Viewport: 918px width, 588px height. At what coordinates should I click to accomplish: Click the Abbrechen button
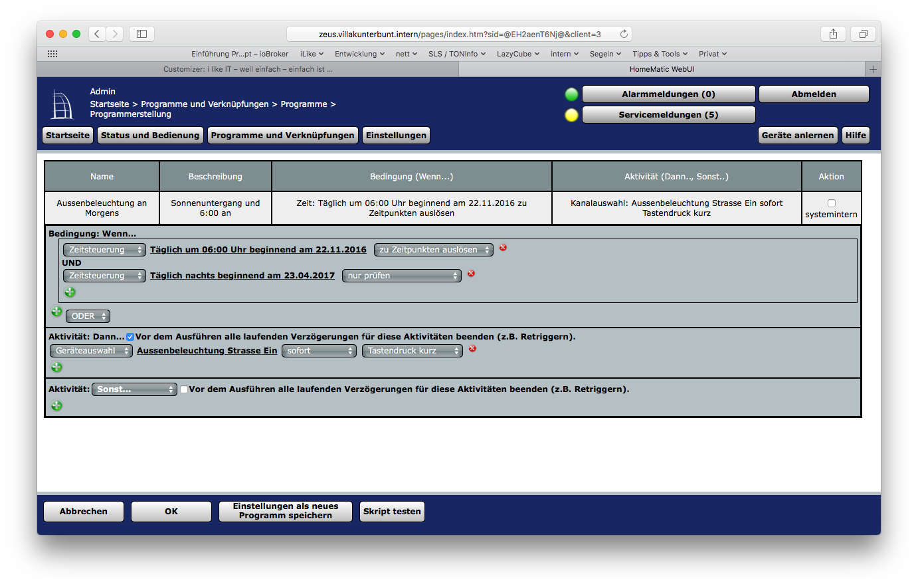84,512
